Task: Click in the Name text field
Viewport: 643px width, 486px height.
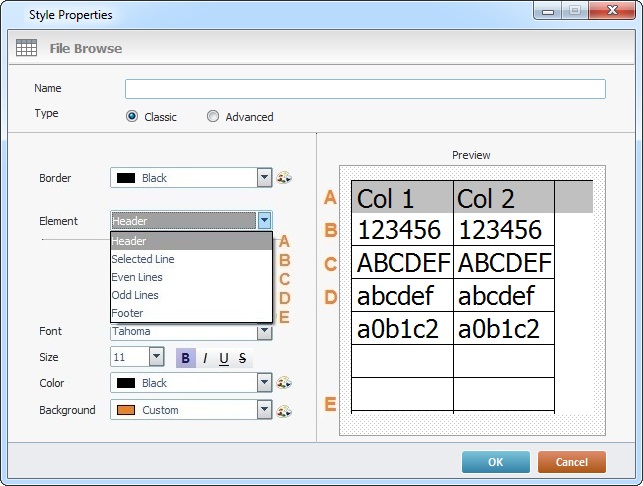Action: pyautogui.click(x=365, y=89)
